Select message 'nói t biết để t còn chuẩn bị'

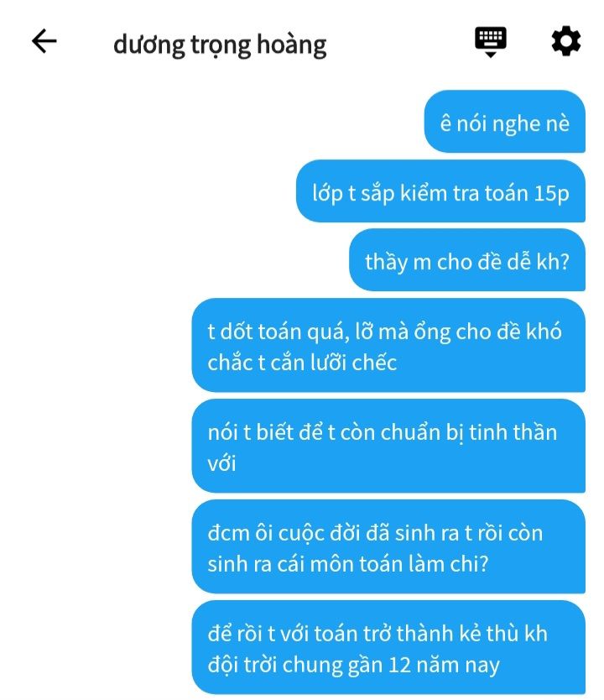[x=388, y=446]
